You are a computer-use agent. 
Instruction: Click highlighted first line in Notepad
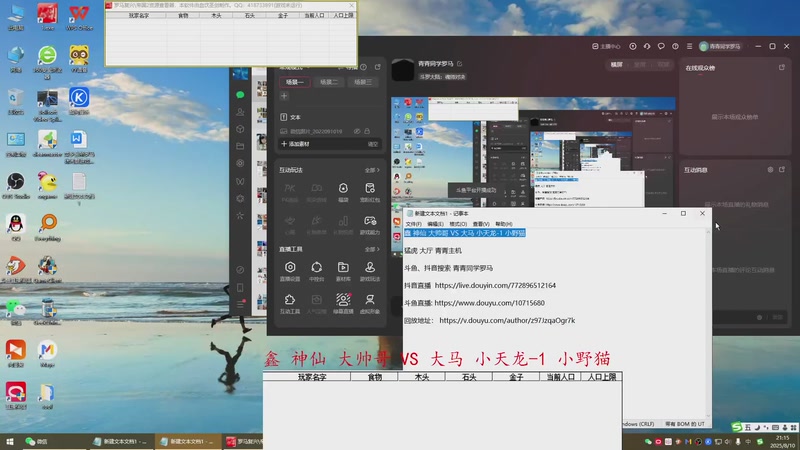click(465, 233)
